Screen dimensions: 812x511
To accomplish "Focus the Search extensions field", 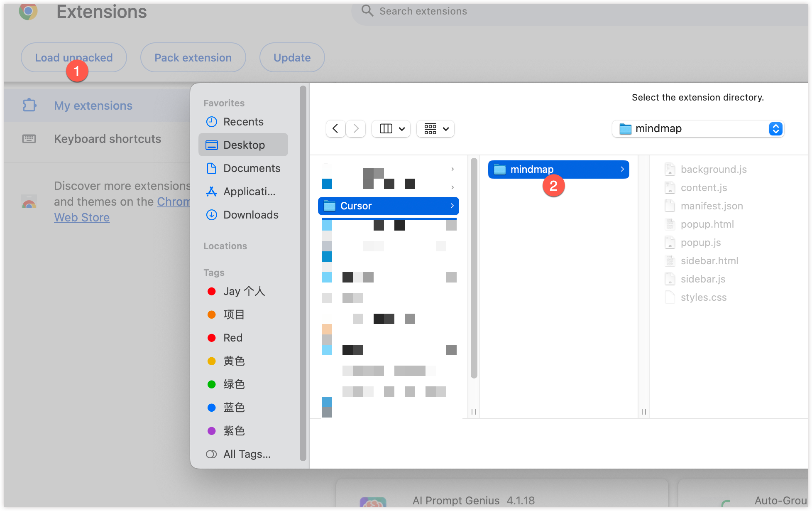I will pyautogui.click(x=423, y=11).
